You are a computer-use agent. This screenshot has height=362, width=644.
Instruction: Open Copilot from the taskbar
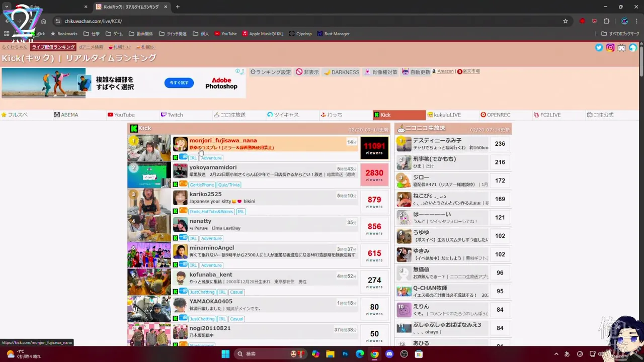315,354
